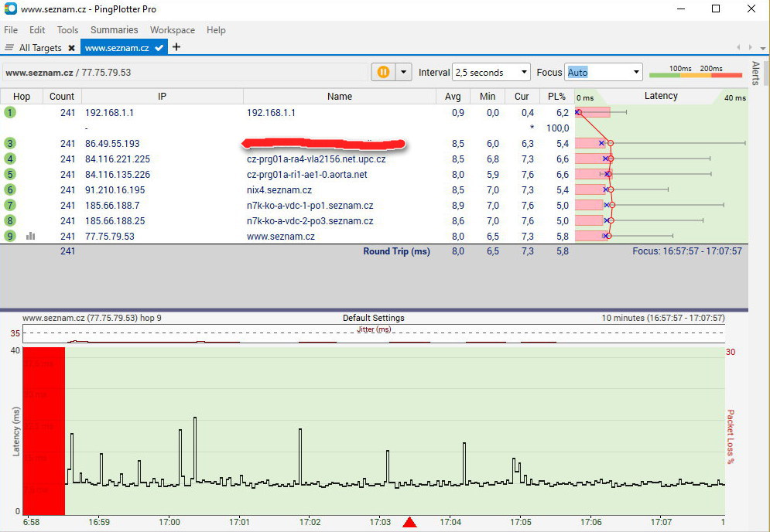The width and height of the screenshot is (770, 532).
Task: Close the All Targets tab
Action: [71, 48]
